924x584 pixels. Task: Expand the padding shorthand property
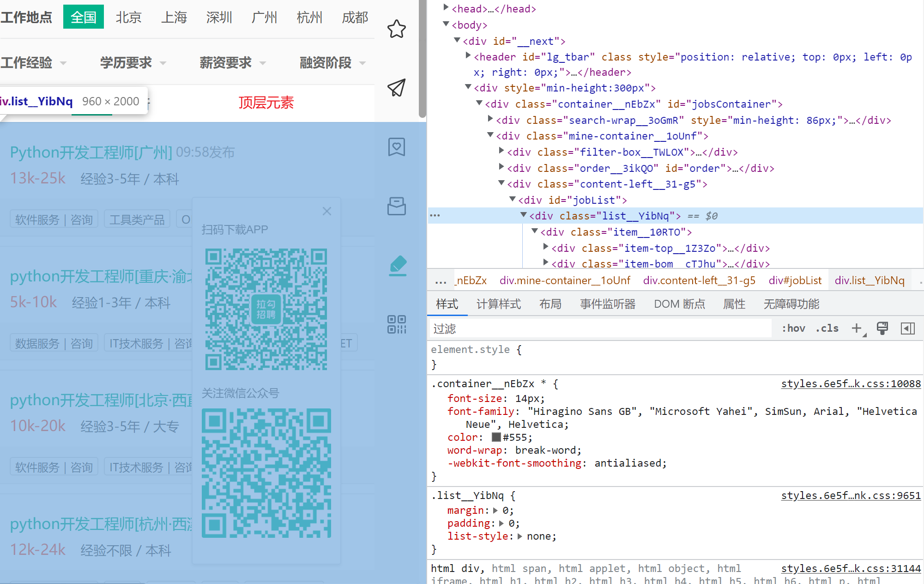tap(501, 523)
